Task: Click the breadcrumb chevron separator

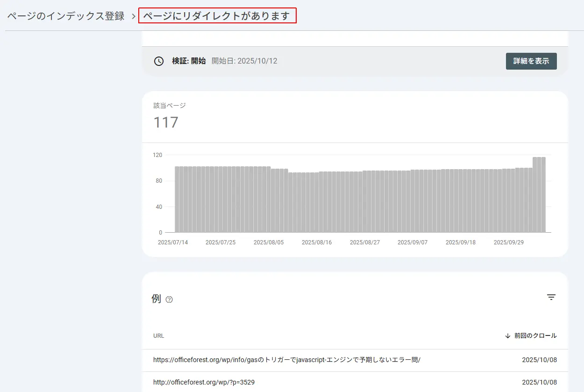Action: [133, 16]
